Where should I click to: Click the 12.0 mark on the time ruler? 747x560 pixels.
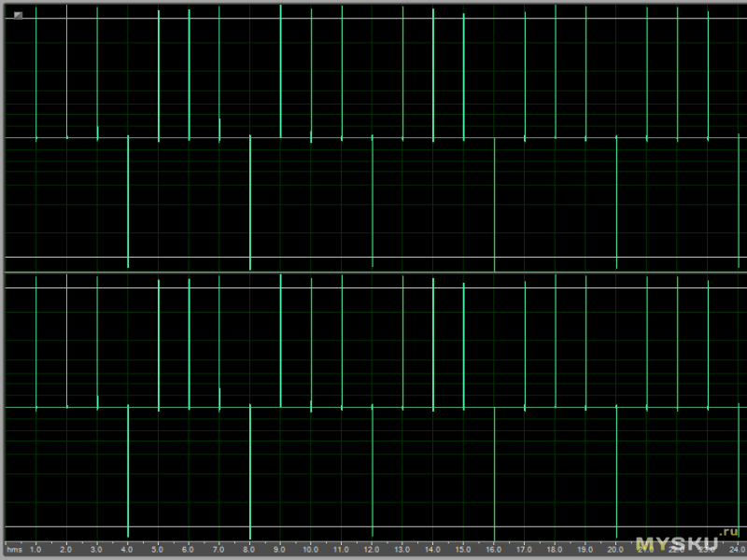pos(372,548)
